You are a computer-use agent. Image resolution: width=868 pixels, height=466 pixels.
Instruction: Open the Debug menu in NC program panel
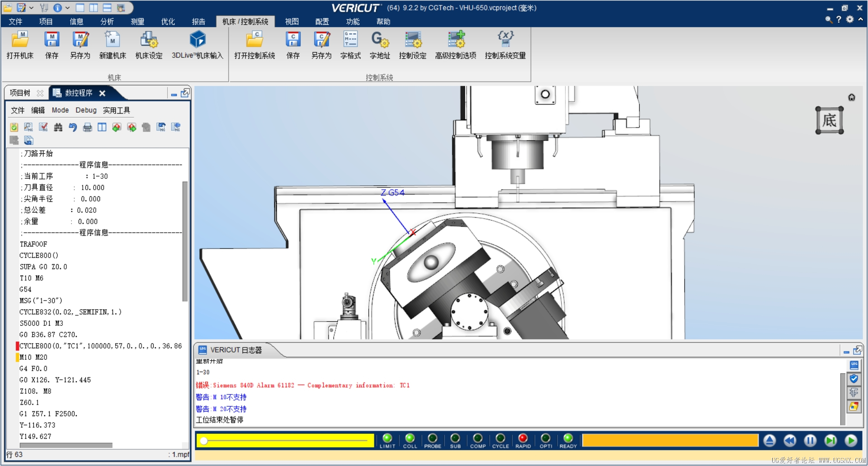[86, 110]
